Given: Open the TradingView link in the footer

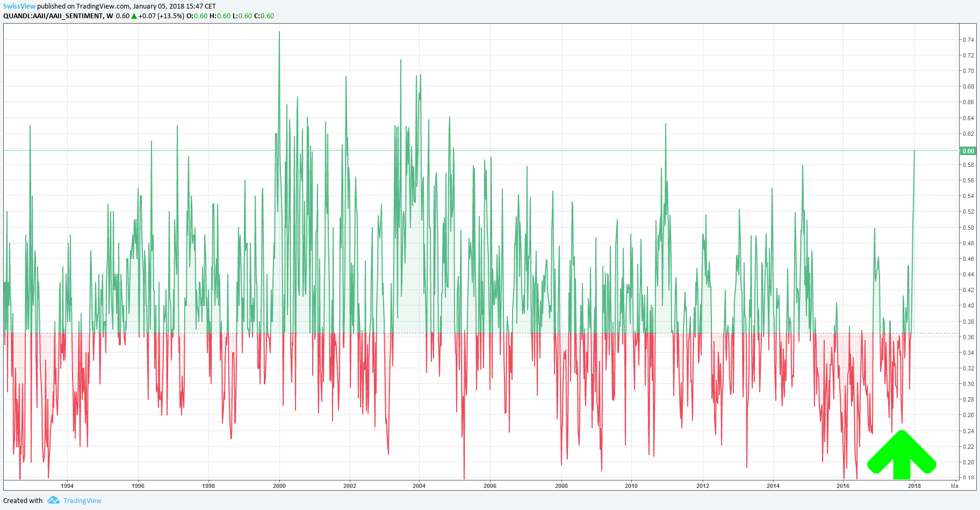Looking at the screenshot, I should pos(82,500).
